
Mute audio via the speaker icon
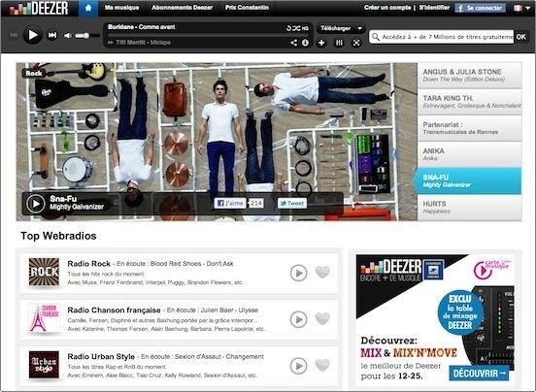pyautogui.click(x=68, y=36)
